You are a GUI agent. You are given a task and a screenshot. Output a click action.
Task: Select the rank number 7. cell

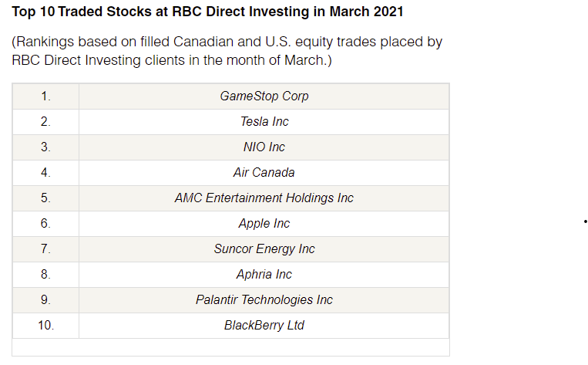click(45, 249)
